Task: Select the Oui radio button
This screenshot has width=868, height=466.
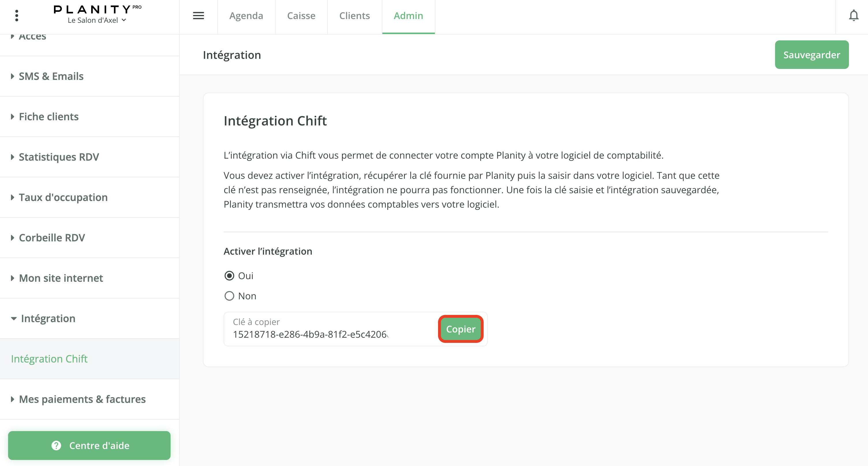Action: coord(229,276)
